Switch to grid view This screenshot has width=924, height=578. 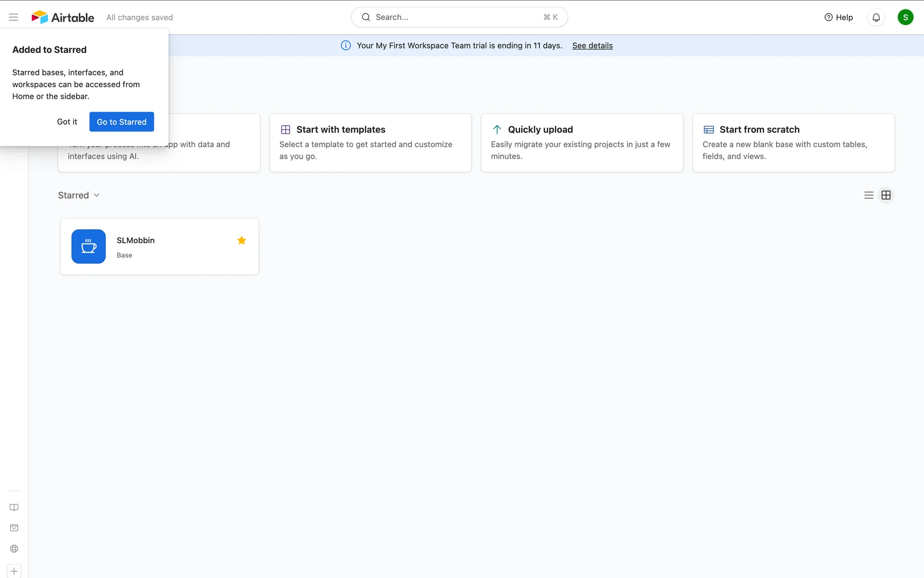[886, 195]
